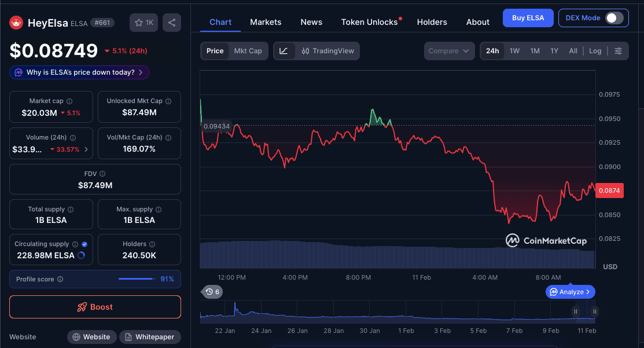
Task: Select the 1W timeframe option
Action: click(x=514, y=51)
